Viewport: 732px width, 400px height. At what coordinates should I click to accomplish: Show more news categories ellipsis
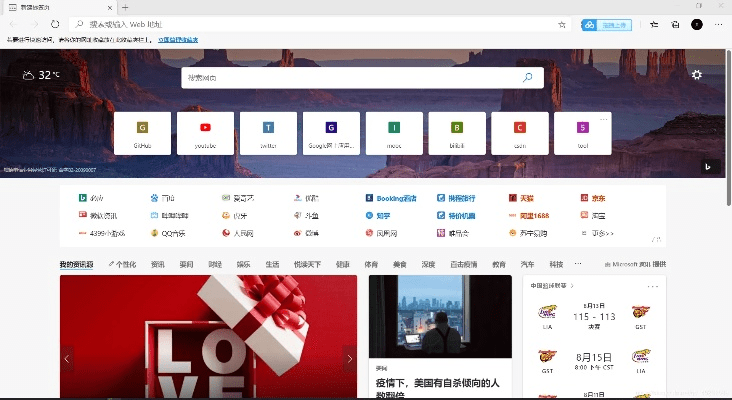click(x=578, y=264)
